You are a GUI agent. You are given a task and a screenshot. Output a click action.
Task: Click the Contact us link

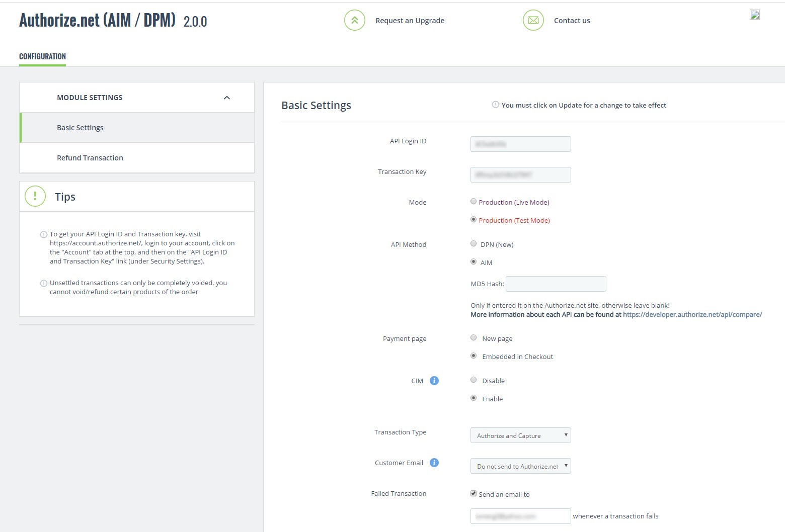tap(572, 21)
